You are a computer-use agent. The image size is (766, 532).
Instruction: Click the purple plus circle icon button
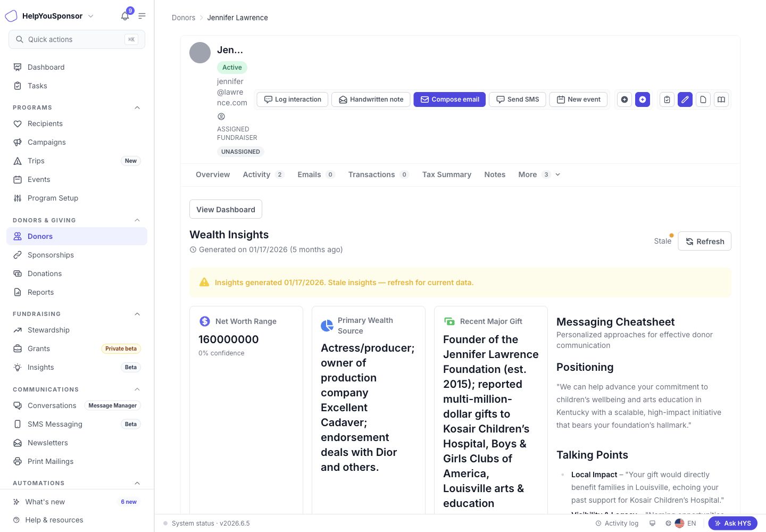click(x=643, y=99)
